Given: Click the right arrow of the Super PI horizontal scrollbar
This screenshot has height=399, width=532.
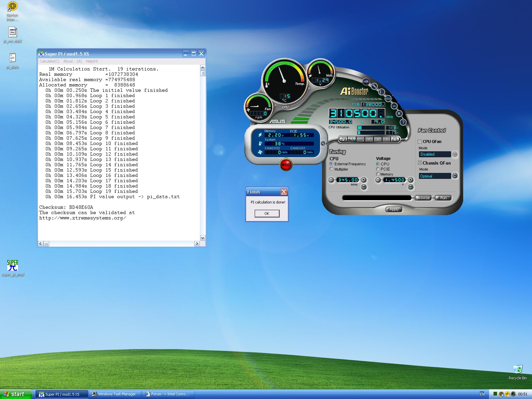Looking at the screenshot, I should tap(197, 244).
